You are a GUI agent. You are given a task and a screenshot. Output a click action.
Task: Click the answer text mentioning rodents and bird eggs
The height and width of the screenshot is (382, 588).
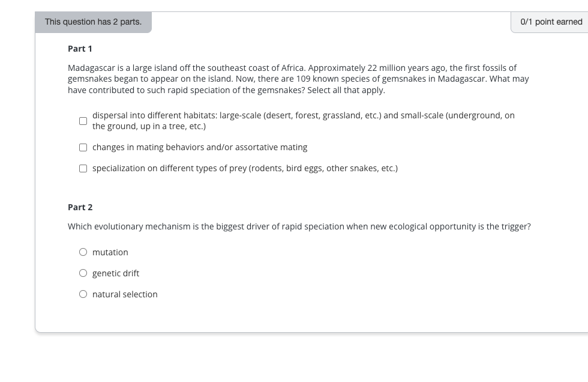click(x=245, y=168)
